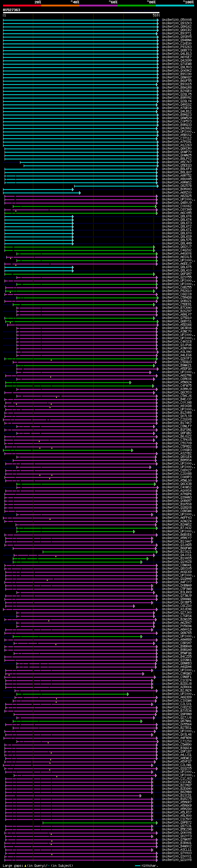This screenshot has width=197, height=868.
Task: Select label UniRef100_B8LPY2
Action: pos(177,159)
